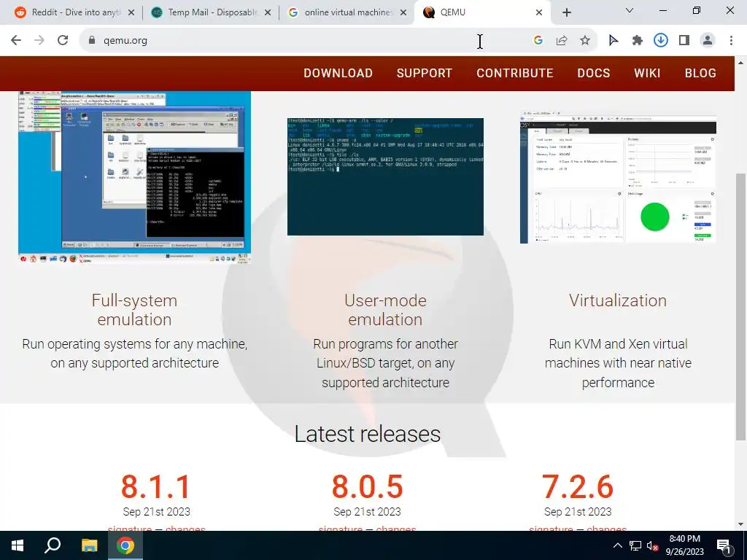View site info lock icon

pyautogui.click(x=92, y=41)
